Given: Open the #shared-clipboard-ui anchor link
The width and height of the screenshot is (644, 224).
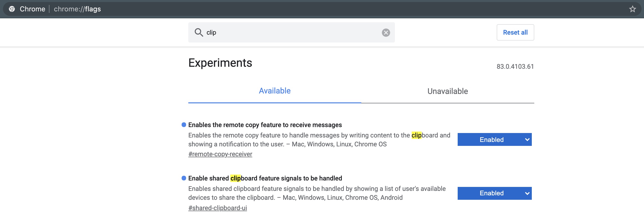Looking at the screenshot, I should coord(217,208).
